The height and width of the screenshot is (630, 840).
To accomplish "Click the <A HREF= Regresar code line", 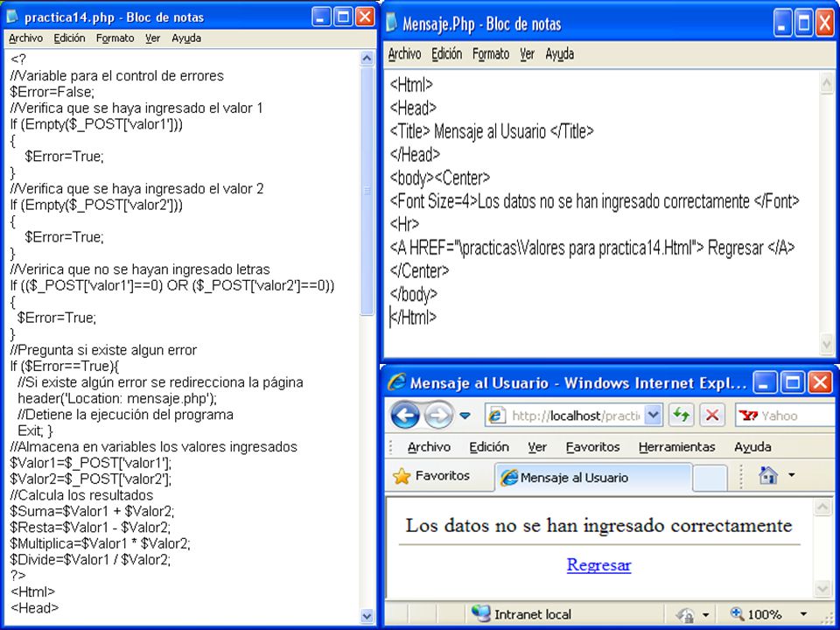I will [592, 248].
